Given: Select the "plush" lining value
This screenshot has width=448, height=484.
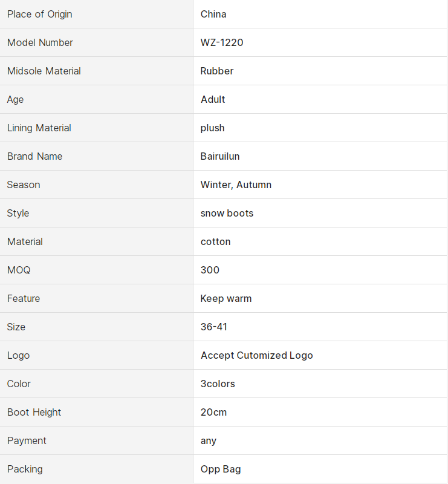Looking at the screenshot, I should 213,128.
